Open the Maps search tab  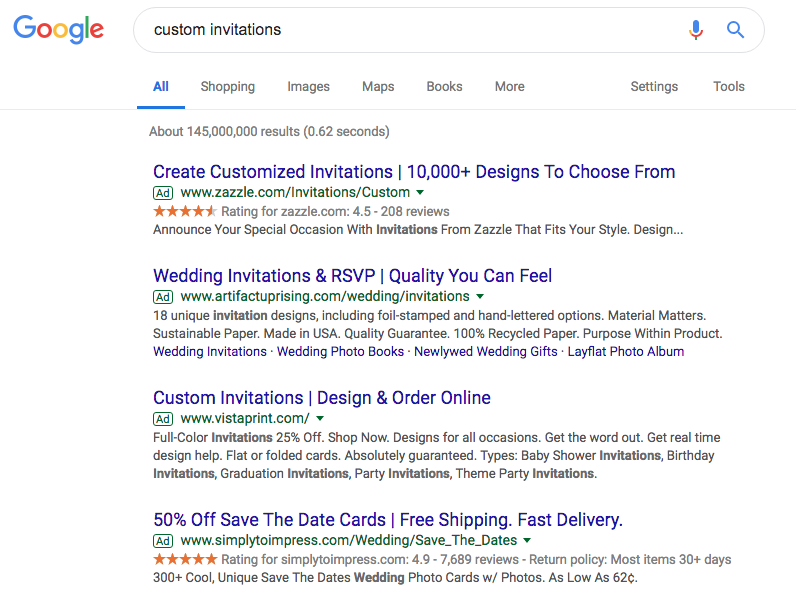pyautogui.click(x=378, y=86)
